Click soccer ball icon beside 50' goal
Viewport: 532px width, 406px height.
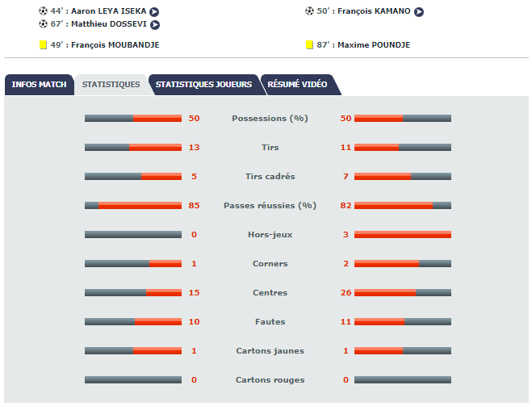click(x=310, y=11)
